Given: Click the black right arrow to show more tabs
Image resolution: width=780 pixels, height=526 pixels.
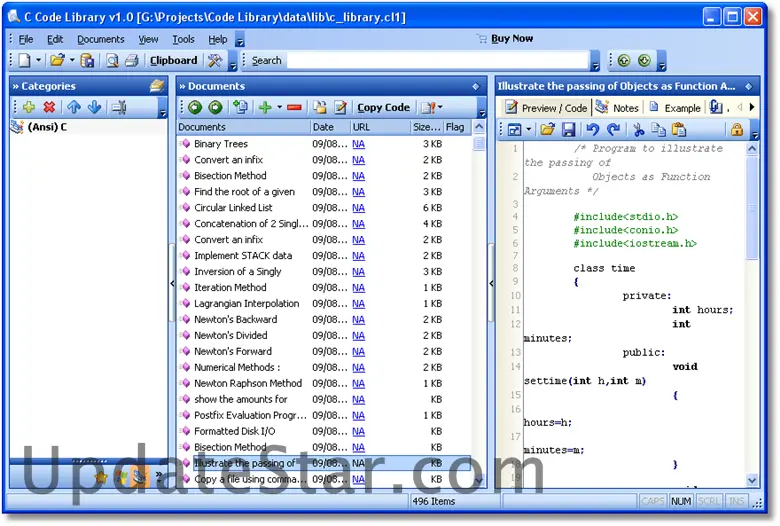Looking at the screenshot, I should (x=752, y=107).
